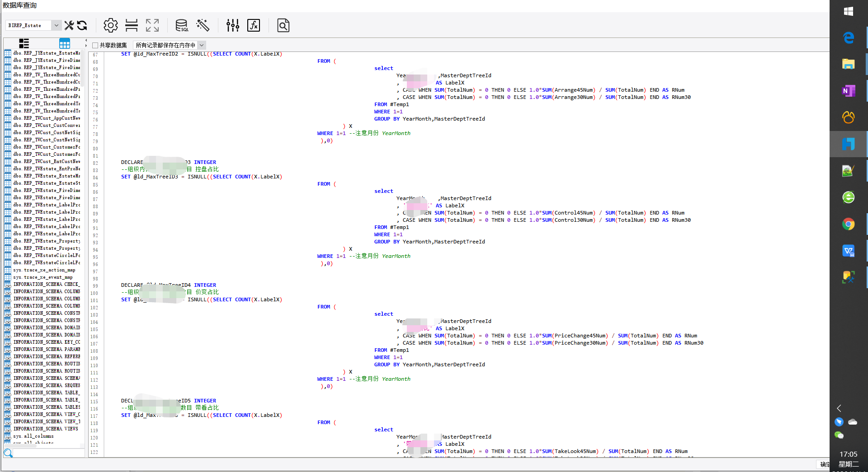Click comment 价变占比 on line 100
Image resolution: width=868 pixels, height=472 pixels.
[207, 292]
